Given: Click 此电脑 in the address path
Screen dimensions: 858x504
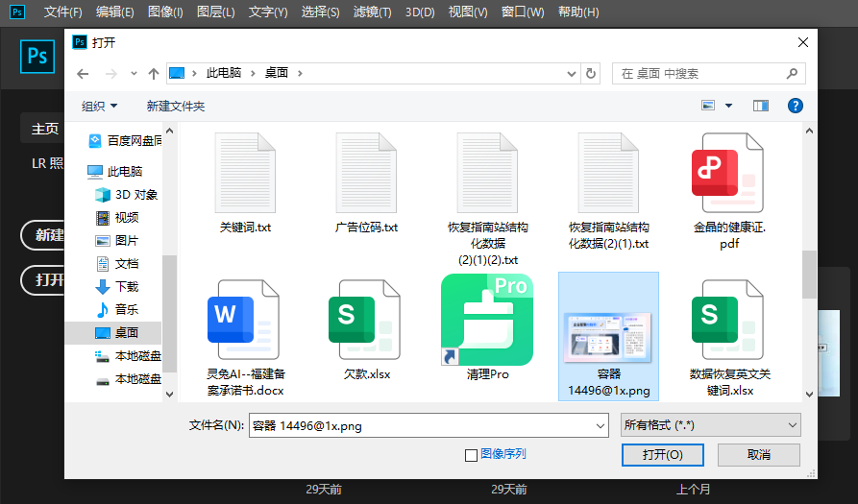Looking at the screenshot, I should click(223, 73).
